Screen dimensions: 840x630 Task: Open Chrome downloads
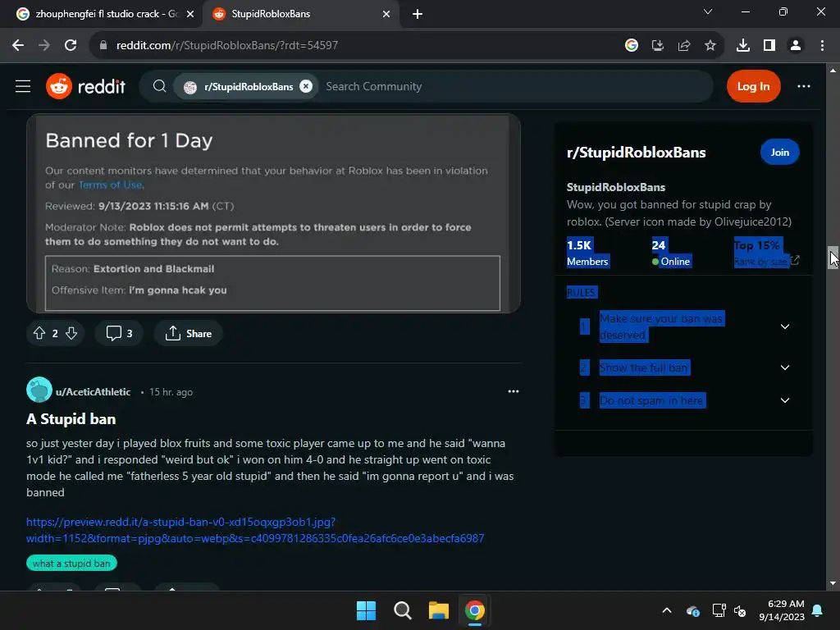click(743, 46)
